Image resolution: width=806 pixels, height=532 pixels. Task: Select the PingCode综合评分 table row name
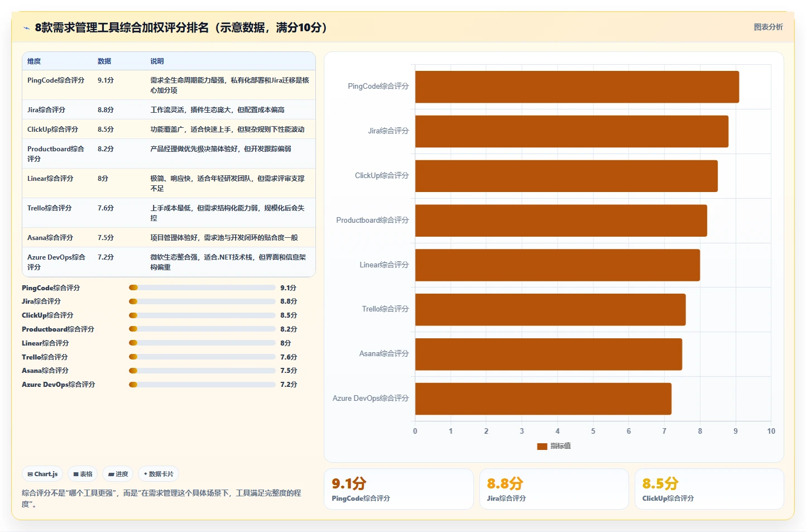[x=56, y=80]
